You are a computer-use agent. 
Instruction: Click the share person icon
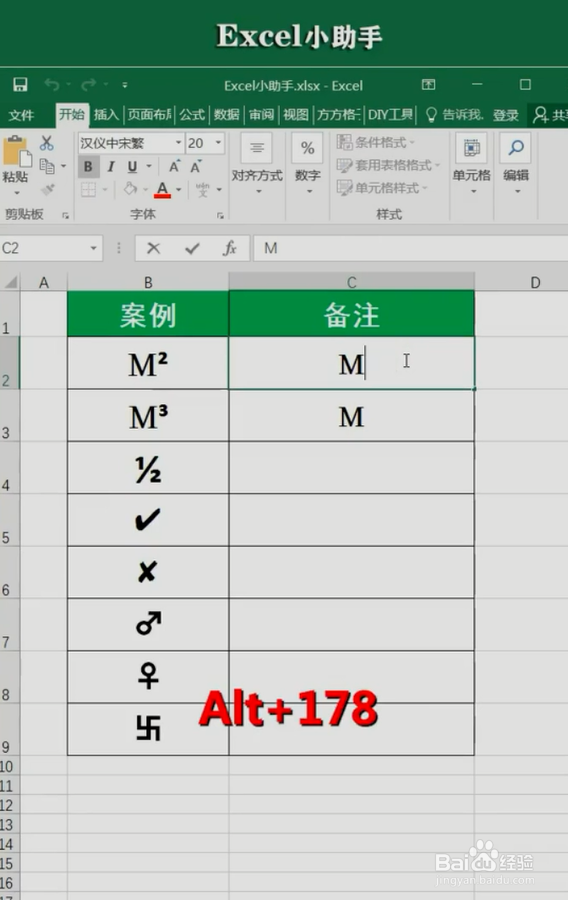tap(540, 115)
